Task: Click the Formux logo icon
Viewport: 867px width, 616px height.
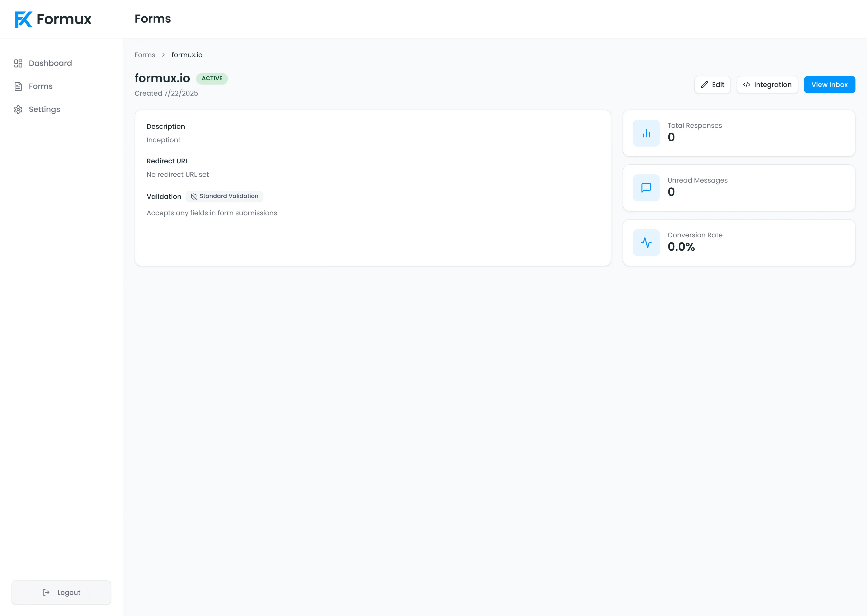Action: point(24,19)
